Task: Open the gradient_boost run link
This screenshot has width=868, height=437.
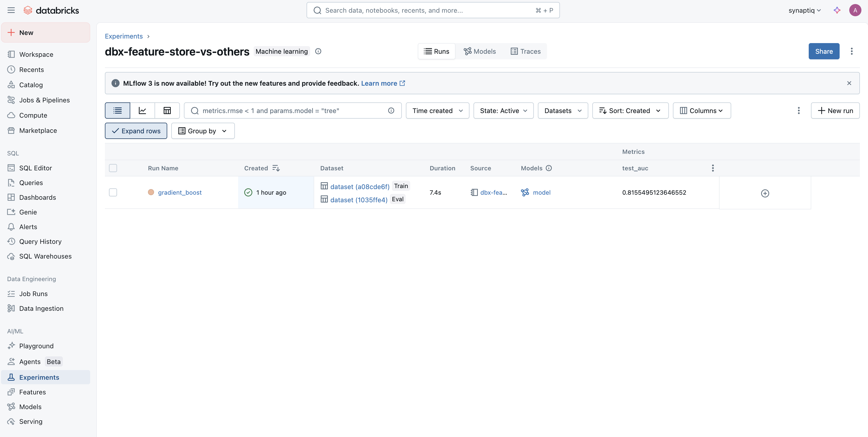Action: (180, 193)
